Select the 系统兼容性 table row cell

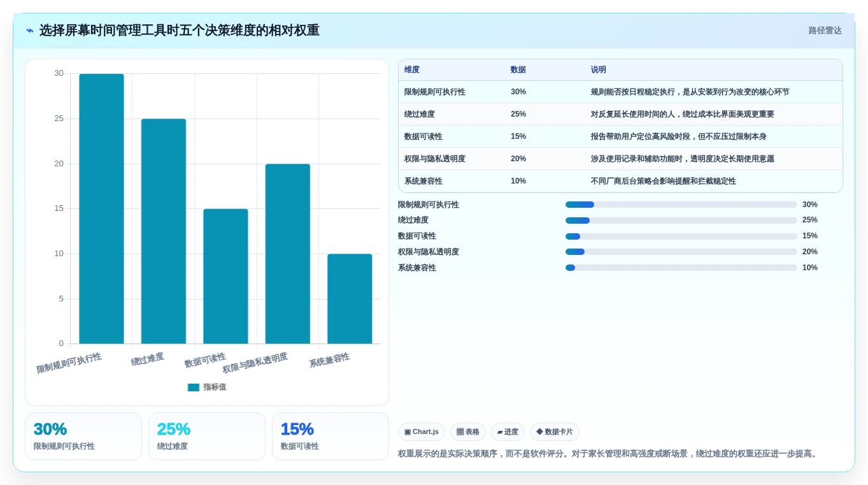click(x=423, y=182)
